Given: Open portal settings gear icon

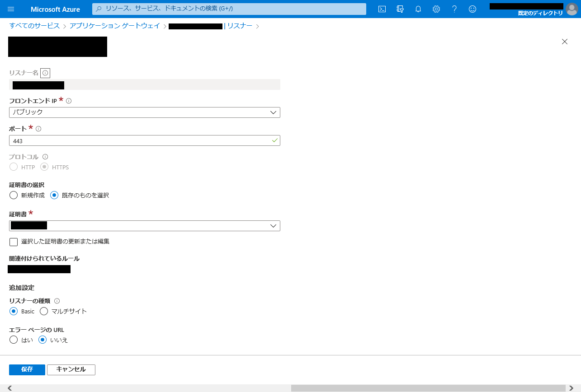Looking at the screenshot, I should 436,9.
